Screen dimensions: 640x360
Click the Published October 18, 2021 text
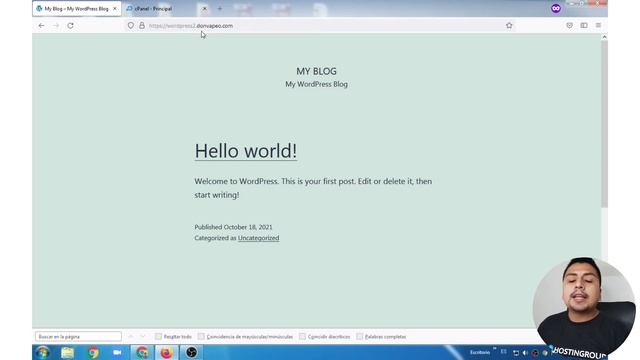coord(233,227)
